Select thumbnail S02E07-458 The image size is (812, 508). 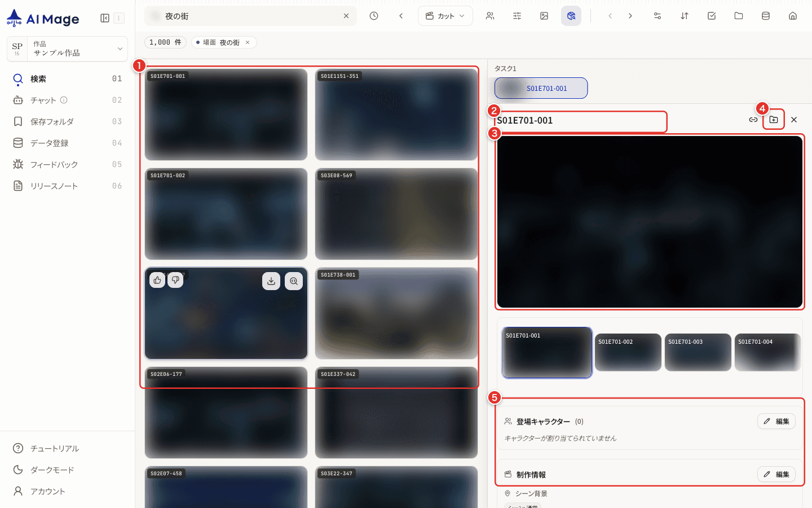226,487
